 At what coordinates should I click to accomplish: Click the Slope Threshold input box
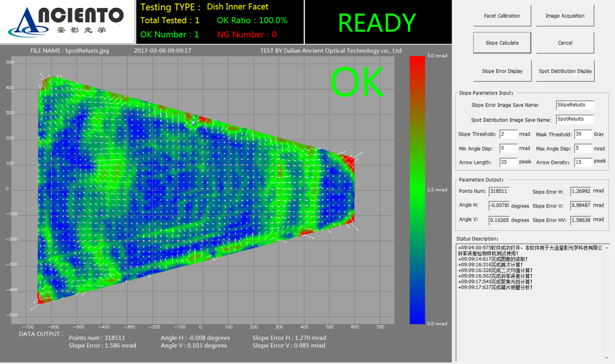click(508, 134)
